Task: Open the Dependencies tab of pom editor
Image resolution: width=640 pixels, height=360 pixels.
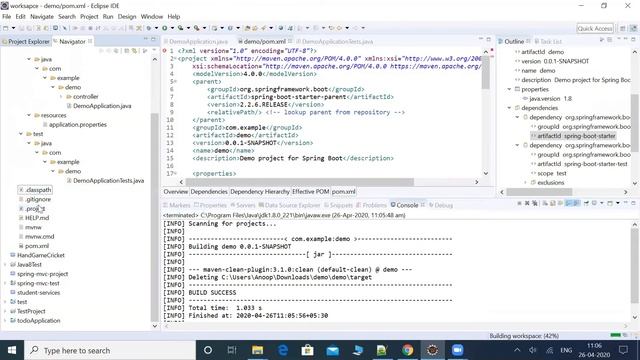Action: 209,191
